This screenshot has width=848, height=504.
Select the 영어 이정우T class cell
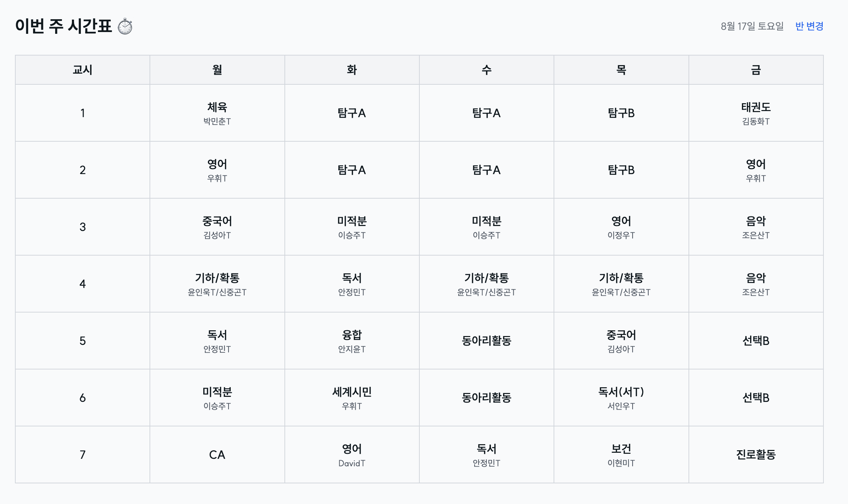point(621,227)
